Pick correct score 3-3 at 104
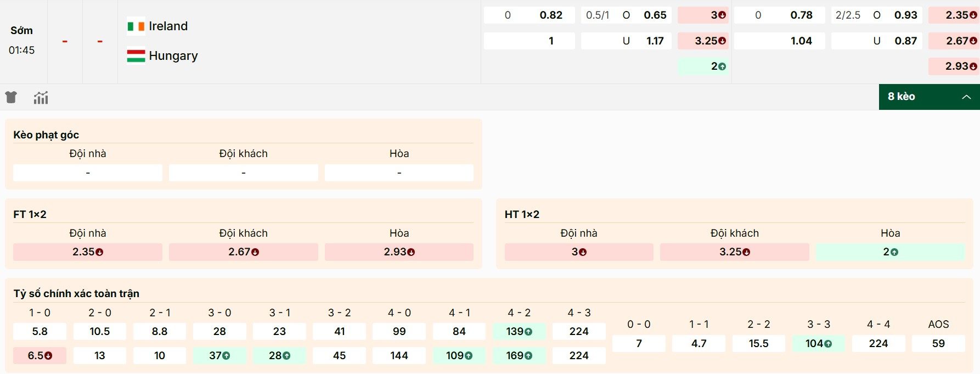 pyautogui.click(x=818, y=344)
